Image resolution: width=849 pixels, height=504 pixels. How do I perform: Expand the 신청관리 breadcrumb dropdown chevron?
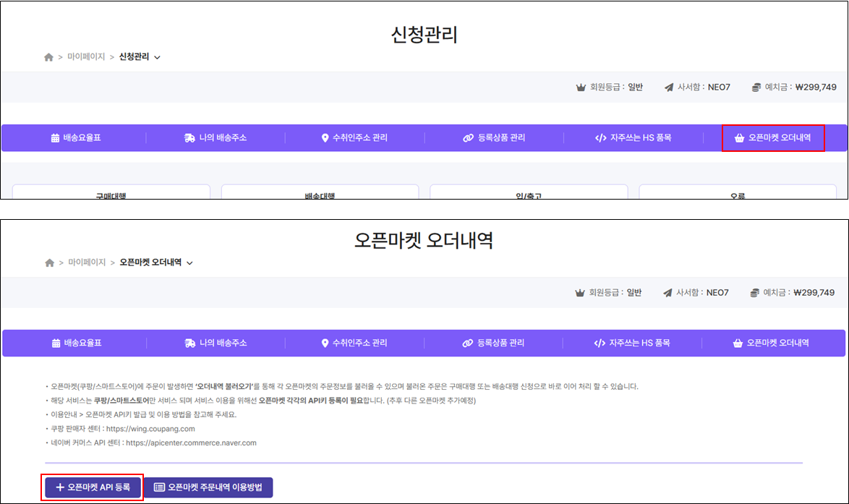point(157,57)
